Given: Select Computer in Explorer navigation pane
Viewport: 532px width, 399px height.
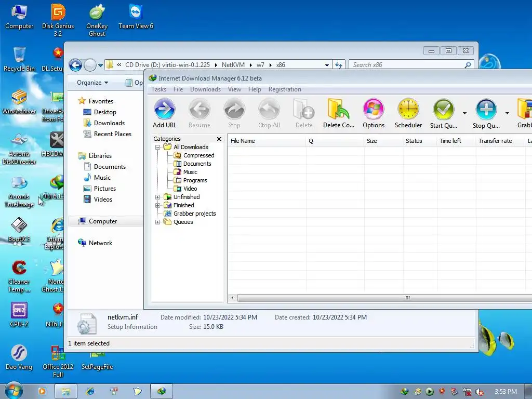Looking at the screenshot, I should (x=102, y=221).
